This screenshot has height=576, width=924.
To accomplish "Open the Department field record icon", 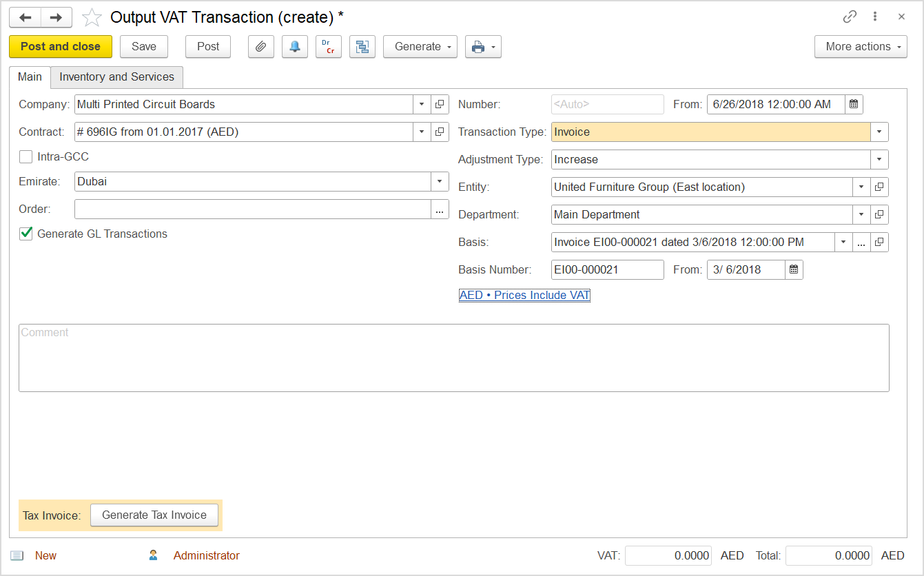I will (x=879, y=215).
